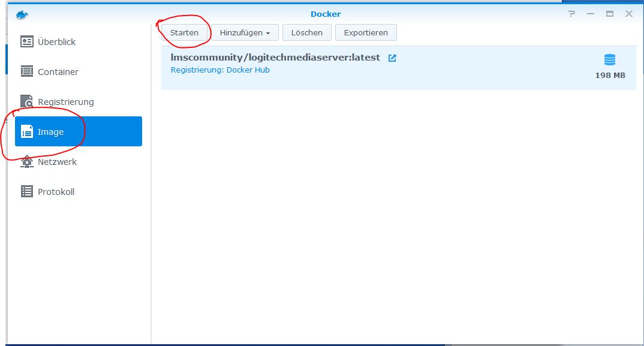Click the Exportieren button
Image resolution: width=644 pixels, height=346 pixels.
(x=366, y=32)
